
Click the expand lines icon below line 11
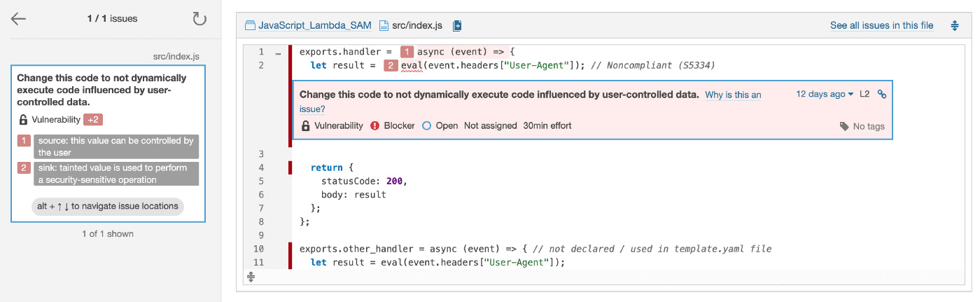[x=251, y=277]
